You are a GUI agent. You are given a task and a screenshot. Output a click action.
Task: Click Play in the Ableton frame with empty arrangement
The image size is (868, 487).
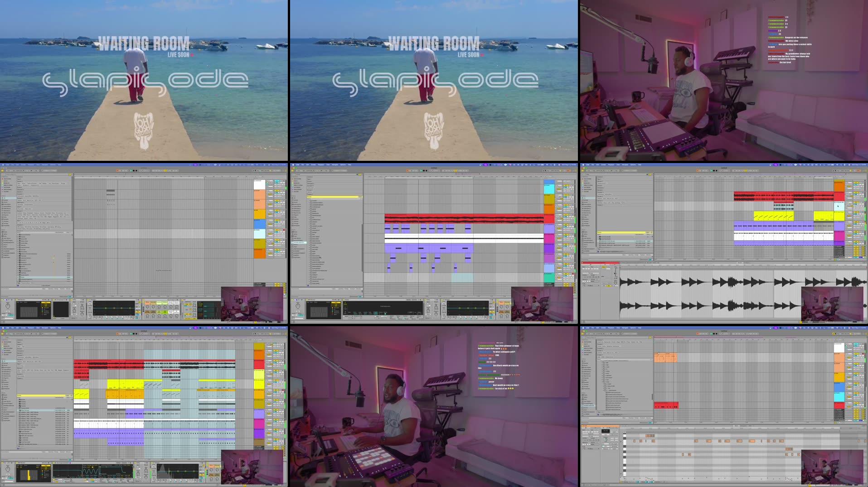[x=131, y=171]
